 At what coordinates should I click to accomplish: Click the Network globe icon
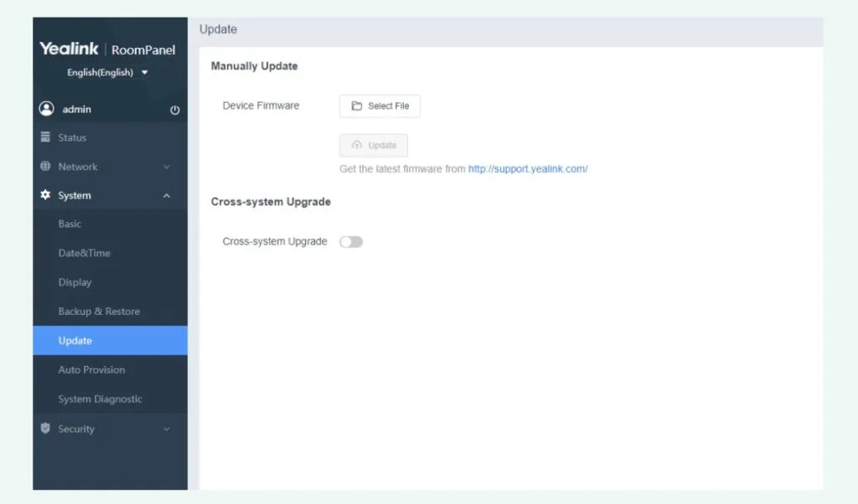point(46,167)
